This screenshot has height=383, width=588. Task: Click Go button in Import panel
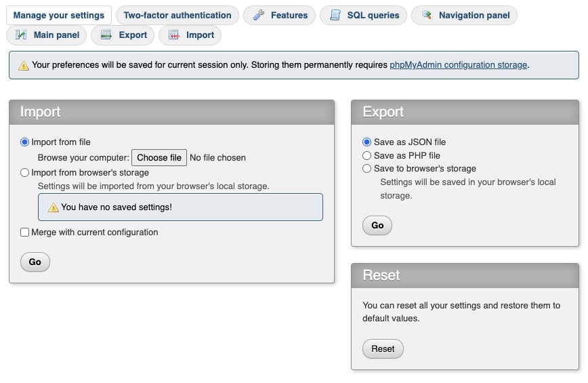(x=35, y=262)
